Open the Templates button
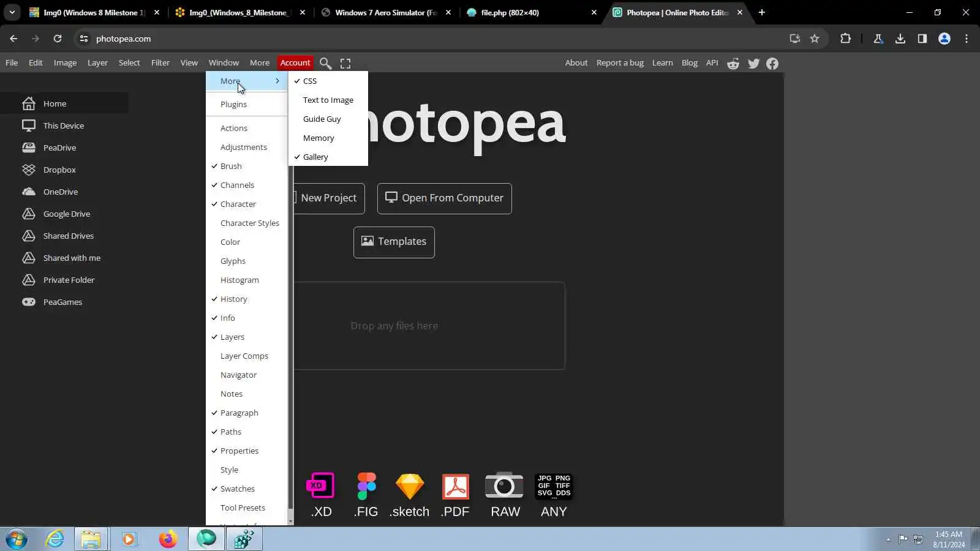980x551 pixels. (394, 242)
